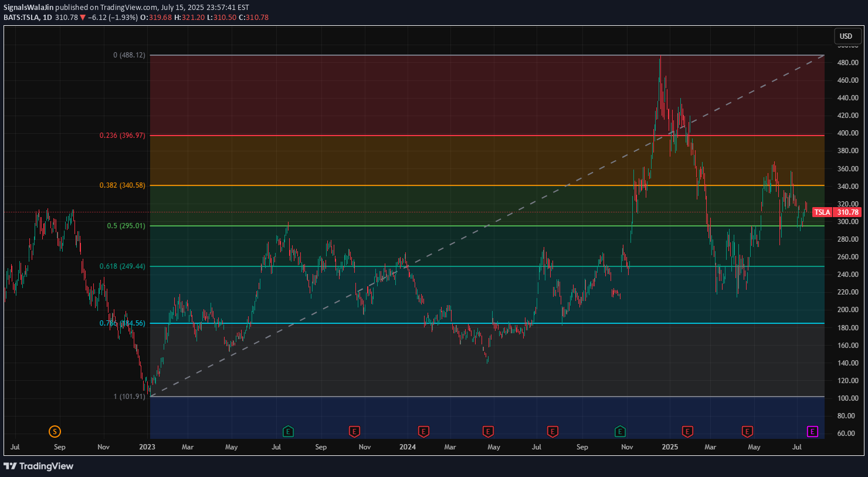868x477 pixels.
Task: Click the 60.00 price axis label
Action: pyautogui.click(x=846, y=434)
